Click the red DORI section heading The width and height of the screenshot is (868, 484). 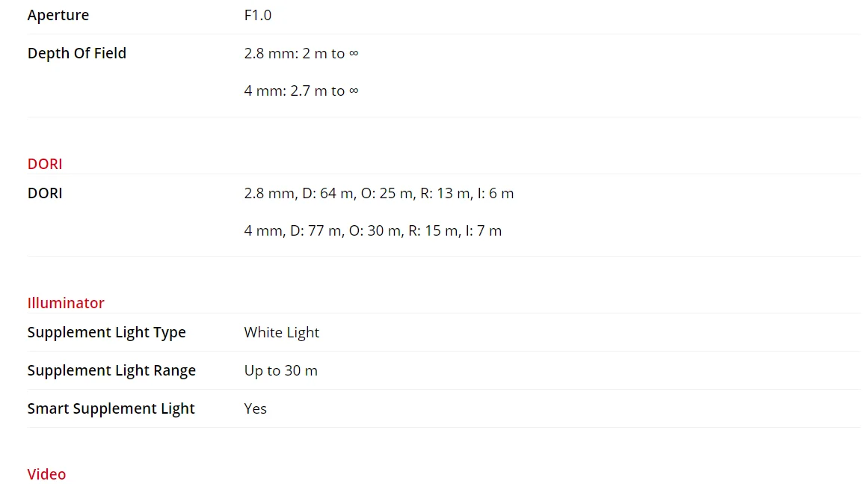(x=45, y=164)
